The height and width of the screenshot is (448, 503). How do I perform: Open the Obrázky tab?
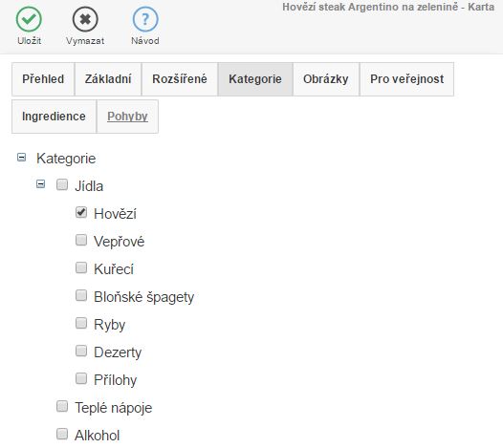[326, 79]
